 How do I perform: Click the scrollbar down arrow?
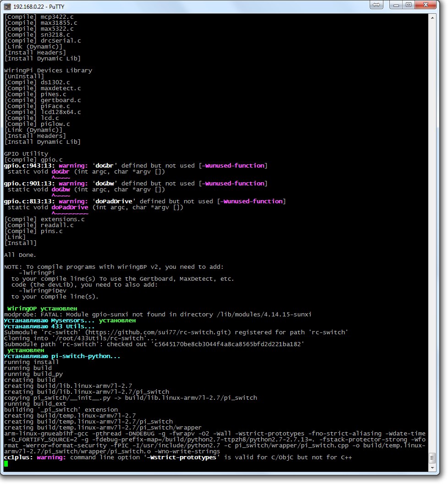click(x=432, y=468)
